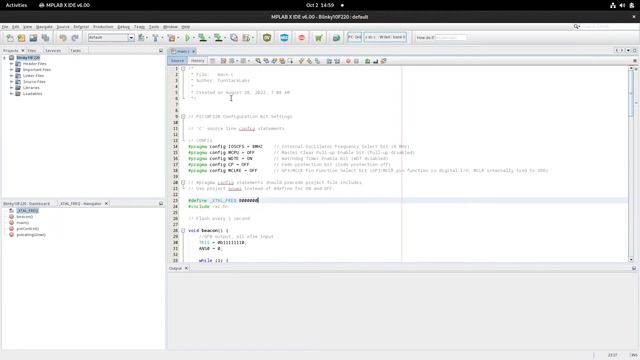
Task: Click the toolbar search magnifier icon
Action: tap(577, 27)
